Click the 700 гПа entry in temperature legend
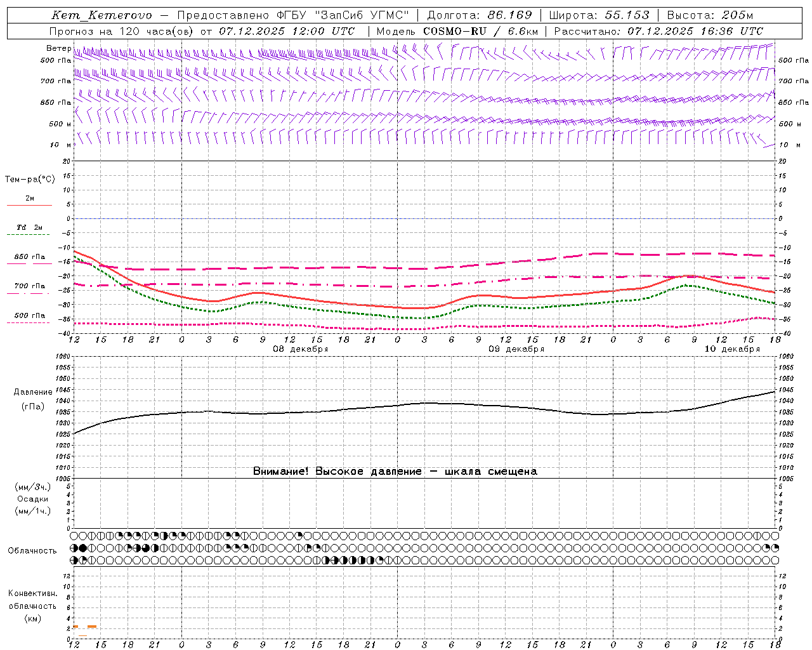Viewport: 812px width, 650px height. tap(29, 286)
